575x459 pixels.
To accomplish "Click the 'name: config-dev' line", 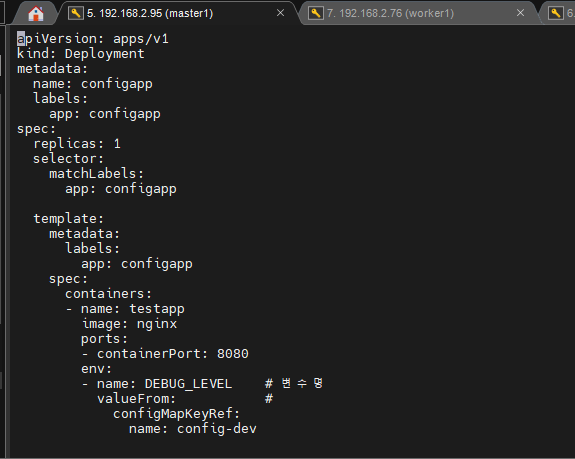I will (x=193, y=429).
